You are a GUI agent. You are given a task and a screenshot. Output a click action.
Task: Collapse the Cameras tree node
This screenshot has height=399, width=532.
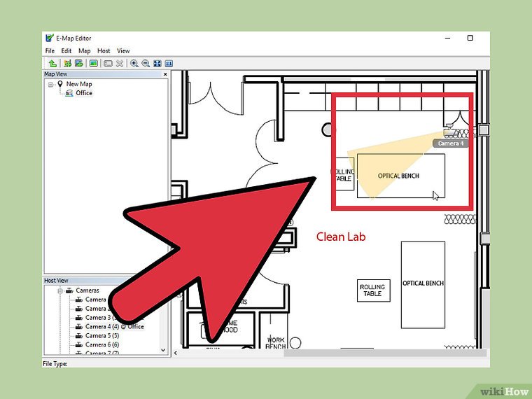tap(60, 290)
